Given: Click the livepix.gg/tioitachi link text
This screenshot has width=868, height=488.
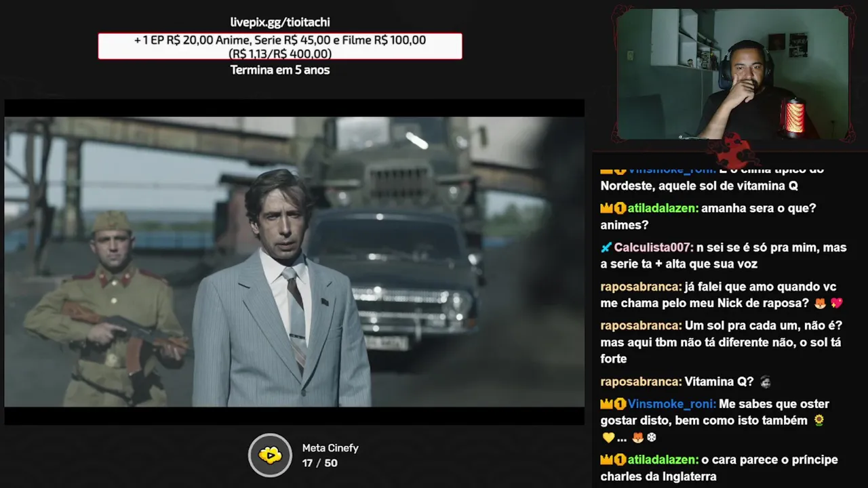Looking at the screenshot, I should pyautogui.click(x=280, y=22).
